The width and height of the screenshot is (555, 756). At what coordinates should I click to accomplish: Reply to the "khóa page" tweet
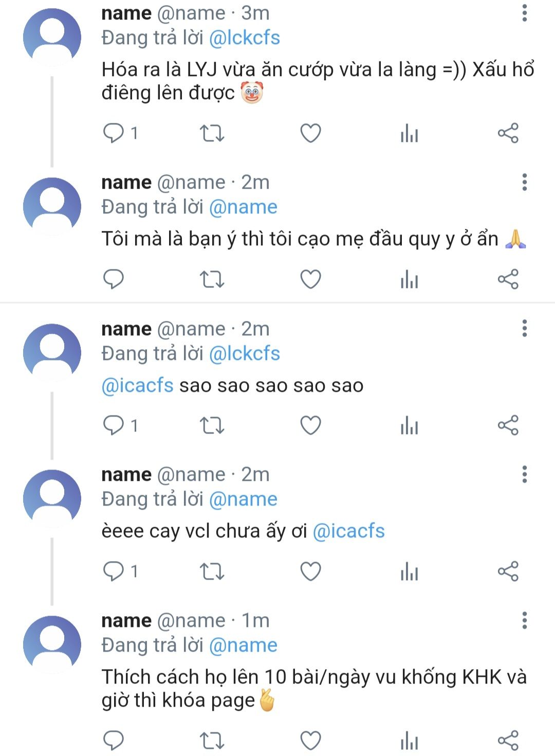coord(114,741)
